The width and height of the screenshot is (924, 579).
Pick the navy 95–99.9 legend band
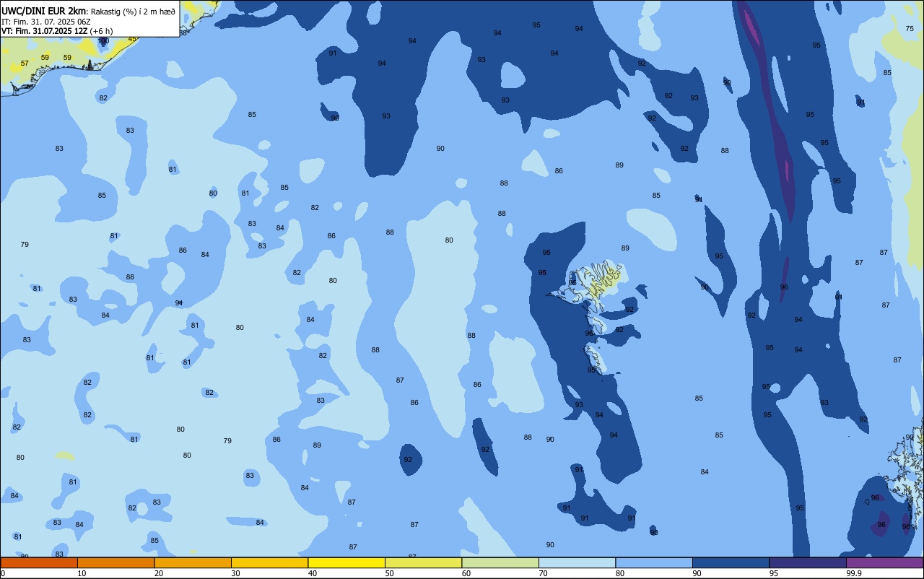pos(808,562)
